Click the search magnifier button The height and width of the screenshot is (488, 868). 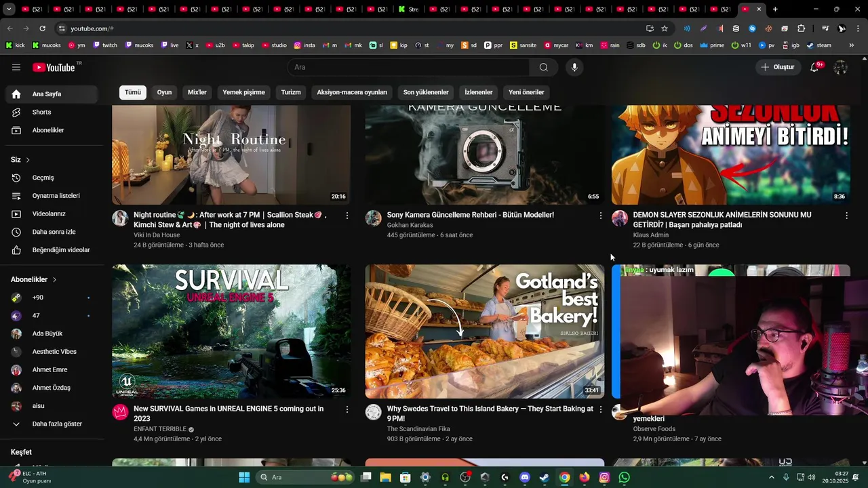[x=543, y=67]
